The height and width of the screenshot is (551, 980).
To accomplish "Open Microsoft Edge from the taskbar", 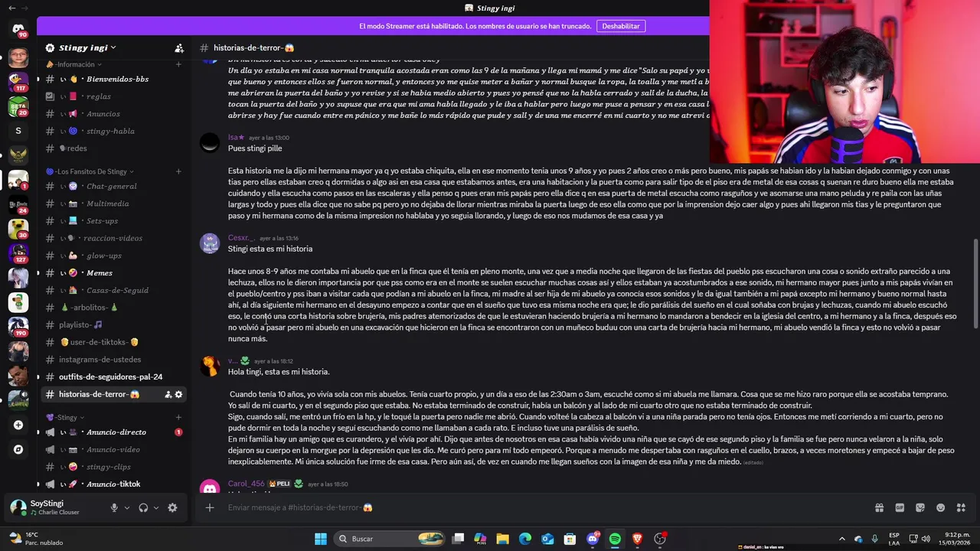I will point(525,539).
